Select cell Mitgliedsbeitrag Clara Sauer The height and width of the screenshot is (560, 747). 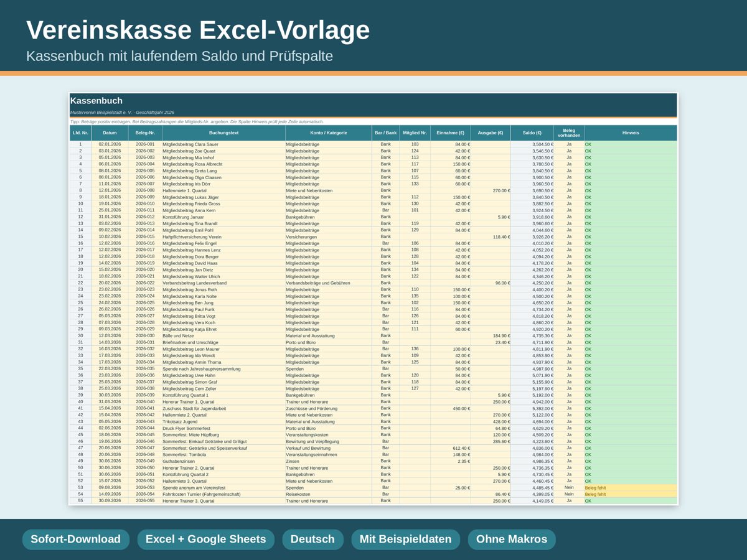pyautogui.click(x=224, y=144)
